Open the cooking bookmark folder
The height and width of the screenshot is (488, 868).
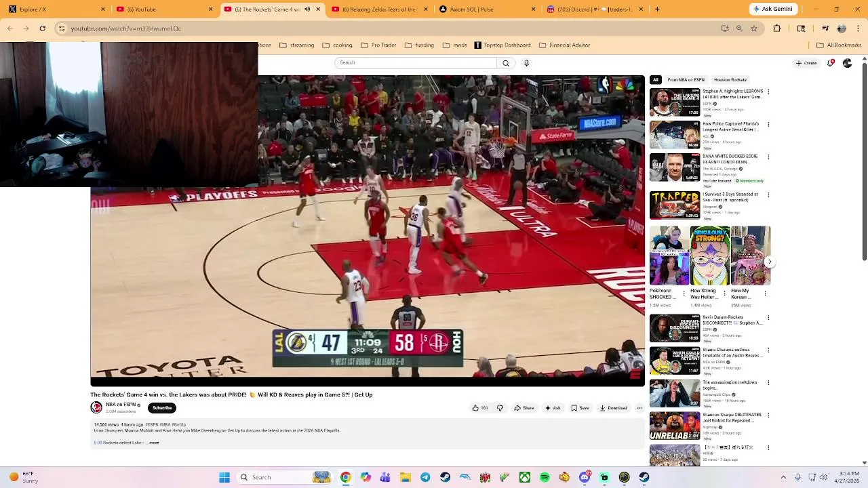point(337,45)
